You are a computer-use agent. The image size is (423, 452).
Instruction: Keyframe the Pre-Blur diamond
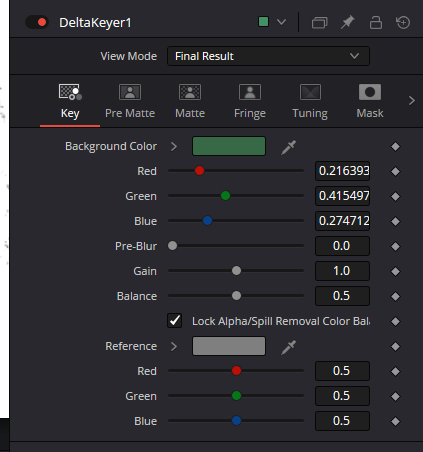click(x=395, y=246)
